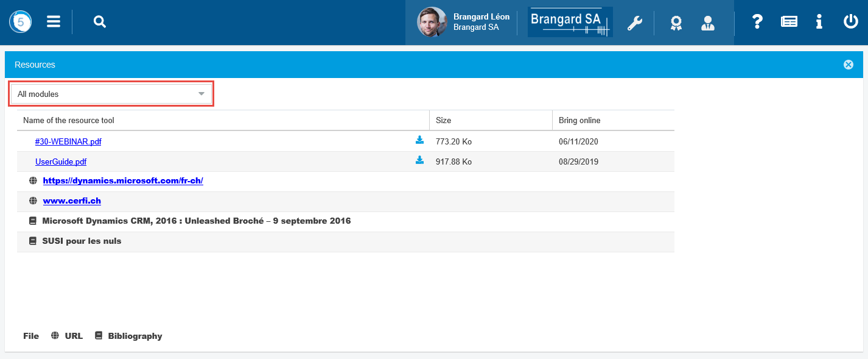Expand the All modules dropdown
868x359 pixels.
point(112,94)
